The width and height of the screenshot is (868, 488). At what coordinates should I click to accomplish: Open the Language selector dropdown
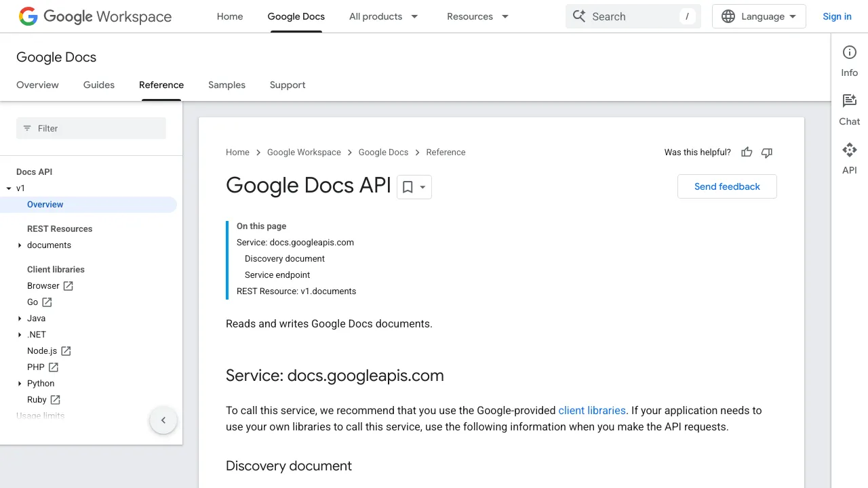tap(759, 16)
